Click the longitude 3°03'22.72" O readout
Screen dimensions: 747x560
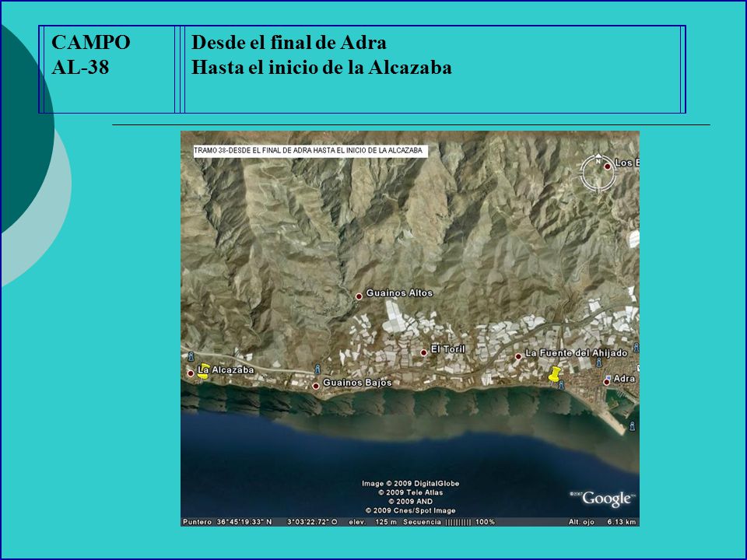coord(312,522)
